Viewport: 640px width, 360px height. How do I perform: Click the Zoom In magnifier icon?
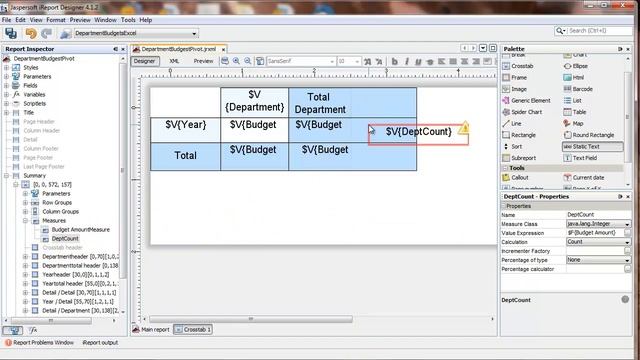236,61
